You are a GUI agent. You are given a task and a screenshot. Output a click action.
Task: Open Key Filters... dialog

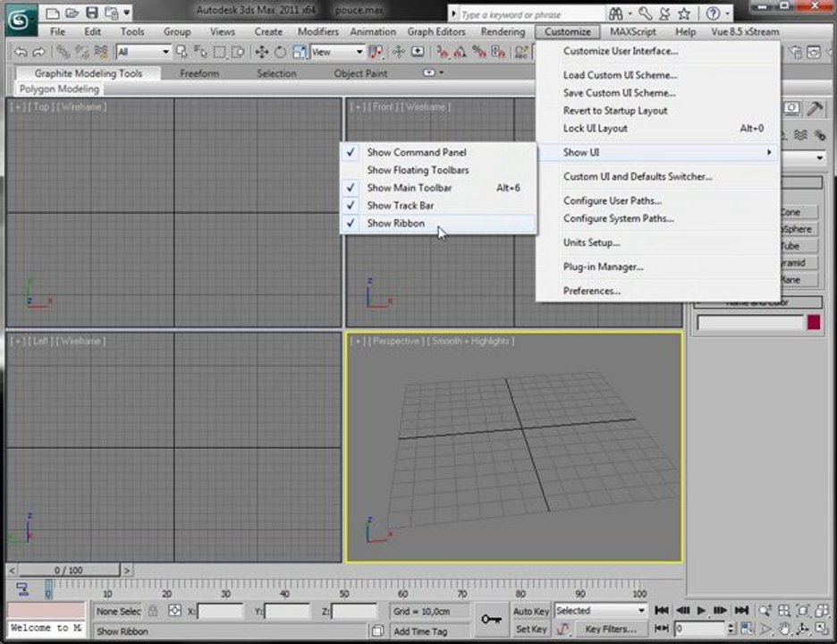point(611,629)
